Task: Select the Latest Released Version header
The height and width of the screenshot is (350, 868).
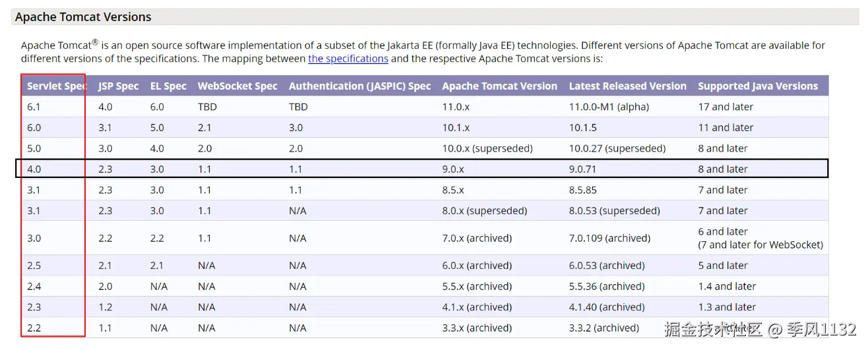Action: click(x=627, y=86)
